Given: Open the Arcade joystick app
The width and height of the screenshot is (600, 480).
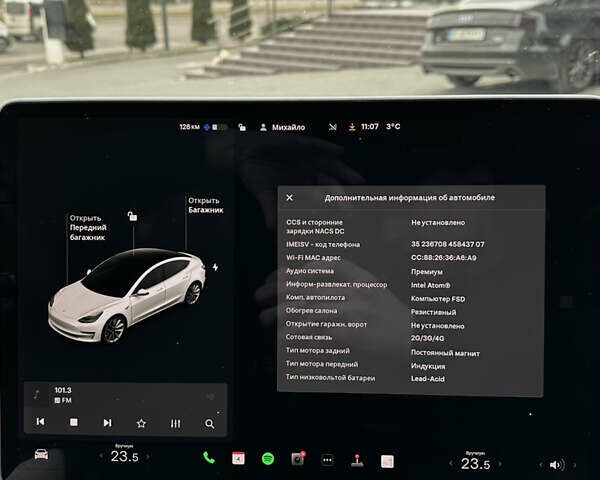Looking at the screenshot, I should pyautogui.click(x=357, y=460).
